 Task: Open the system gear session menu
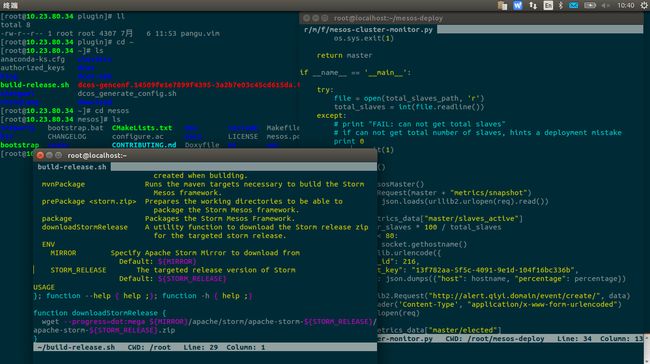click(x=644, y=5)
